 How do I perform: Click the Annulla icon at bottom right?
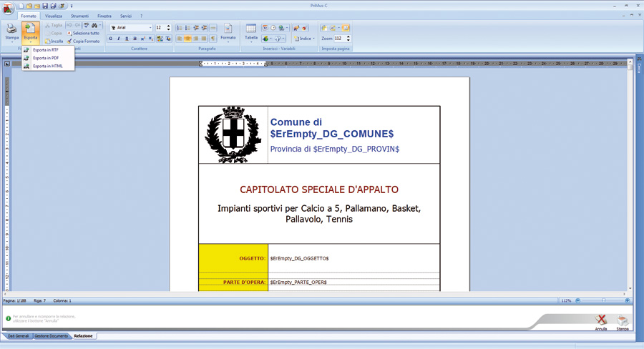(601, 321)
